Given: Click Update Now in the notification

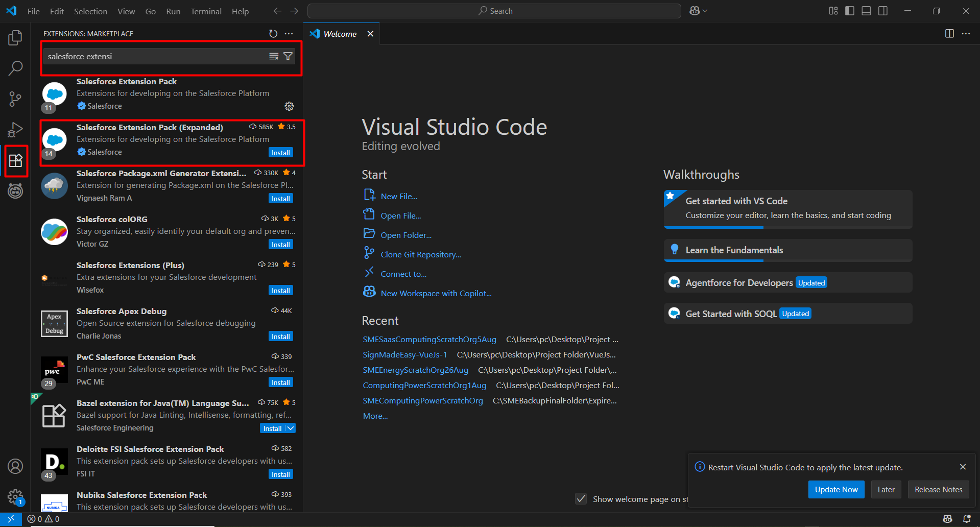Looking at the screenshot, I should [x=836, y=489].
